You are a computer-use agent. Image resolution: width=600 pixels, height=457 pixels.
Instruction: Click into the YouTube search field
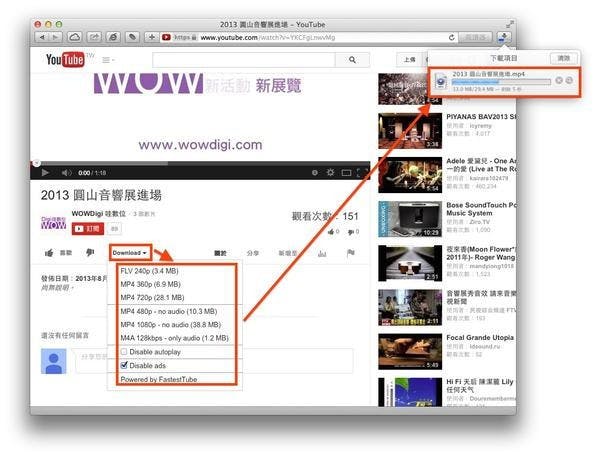click(244, 60)
